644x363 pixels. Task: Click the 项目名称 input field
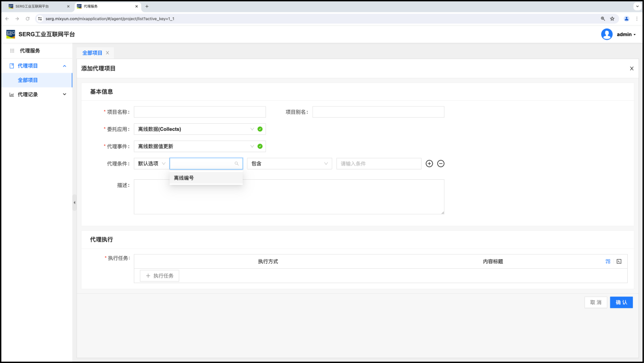click(x=200, y=112)
